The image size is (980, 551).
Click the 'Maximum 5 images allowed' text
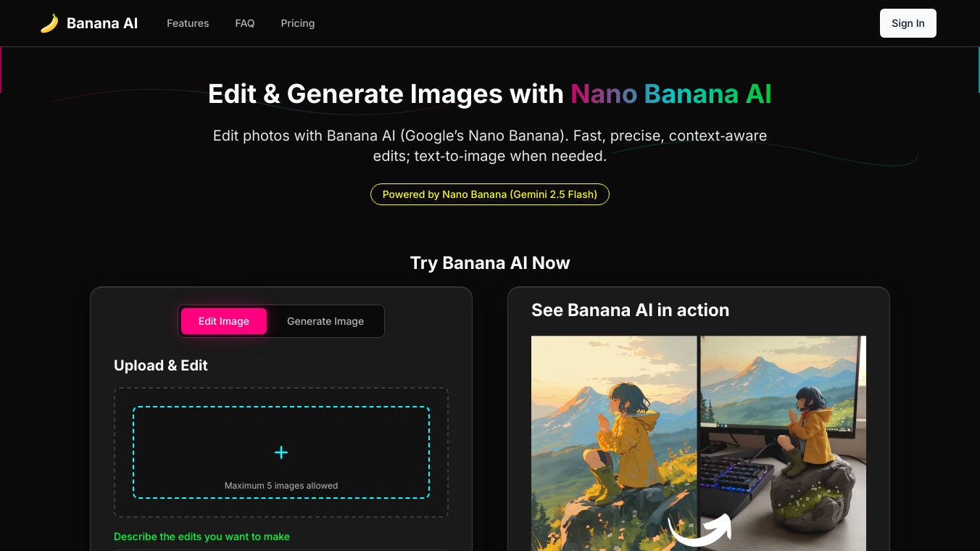click(x=281, y=486)
